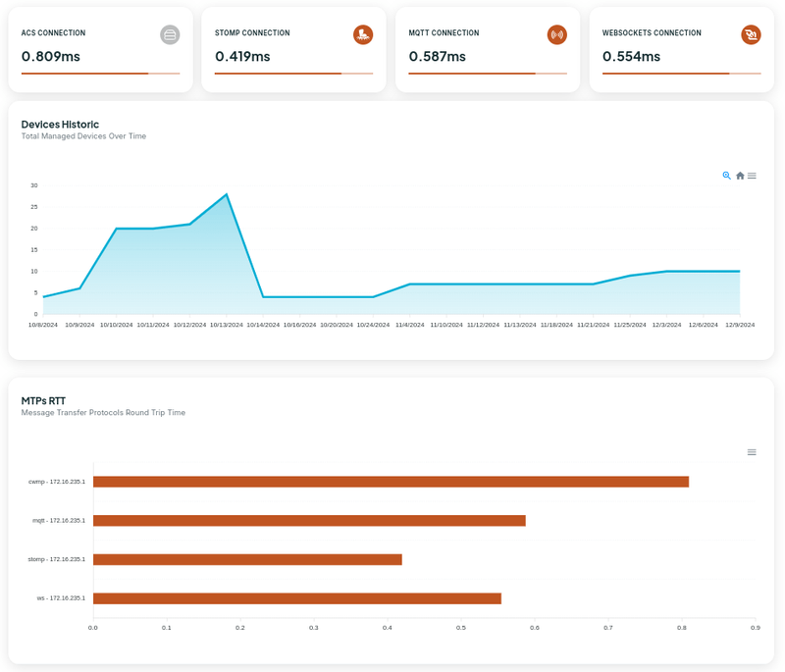Open the MTPs RTT chart menu

(x=752, y=452)
